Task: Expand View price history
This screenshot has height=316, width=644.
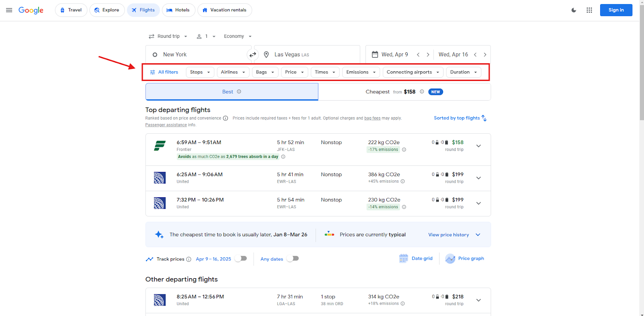Action: [x=454, y=235]
